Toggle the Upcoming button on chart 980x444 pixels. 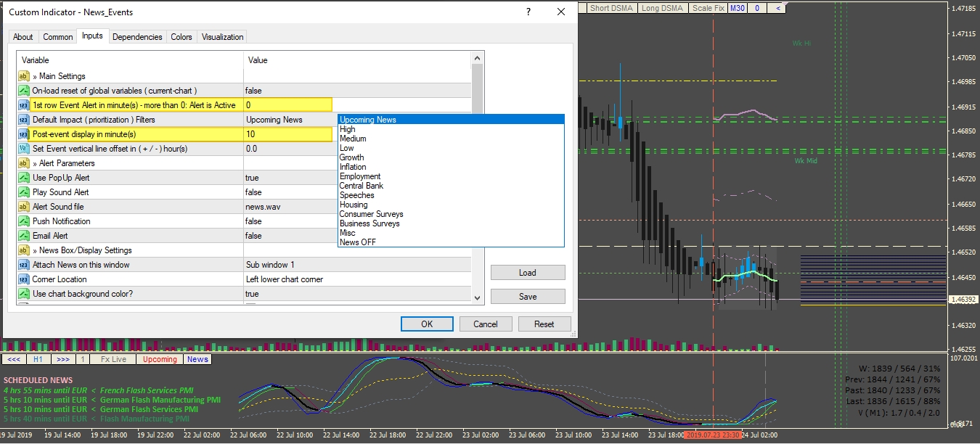click(159, 359)
